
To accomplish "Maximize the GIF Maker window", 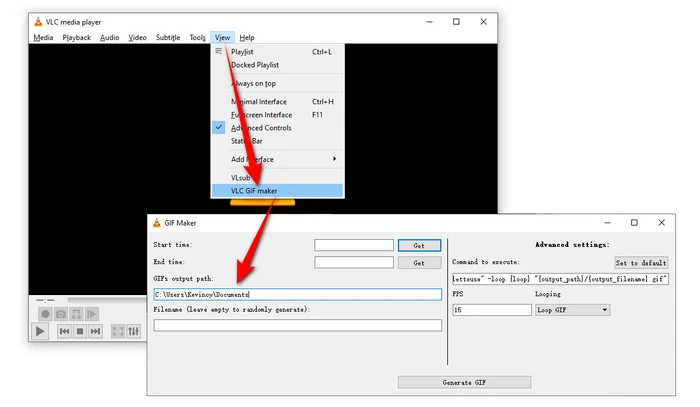I will [634, 223].
